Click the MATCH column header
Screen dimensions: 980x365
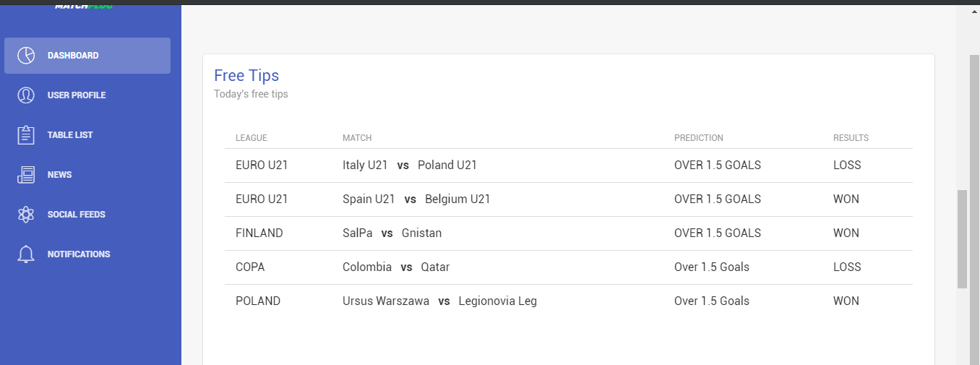coord(357,138)
